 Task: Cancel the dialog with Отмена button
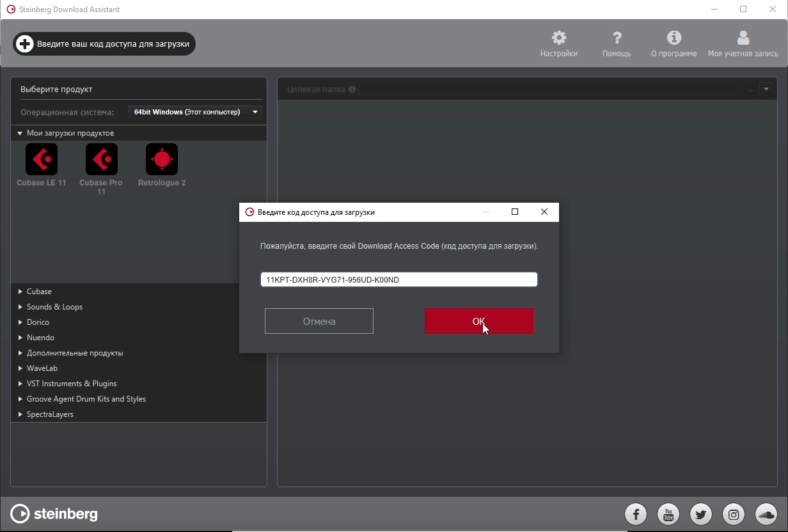[x=319, y=321]
